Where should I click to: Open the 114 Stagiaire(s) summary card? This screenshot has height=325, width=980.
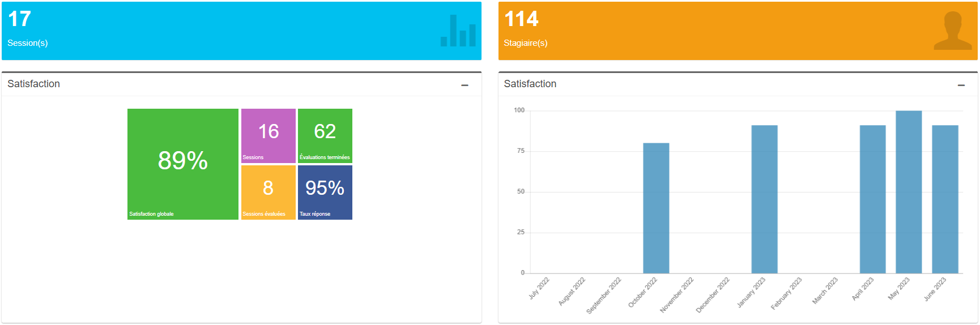(738, 31)
